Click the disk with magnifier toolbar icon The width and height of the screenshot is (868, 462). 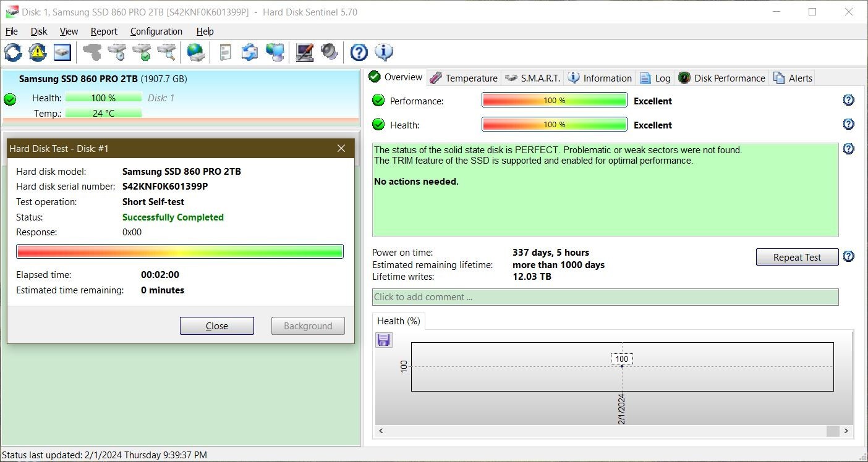tap(167, 52)
